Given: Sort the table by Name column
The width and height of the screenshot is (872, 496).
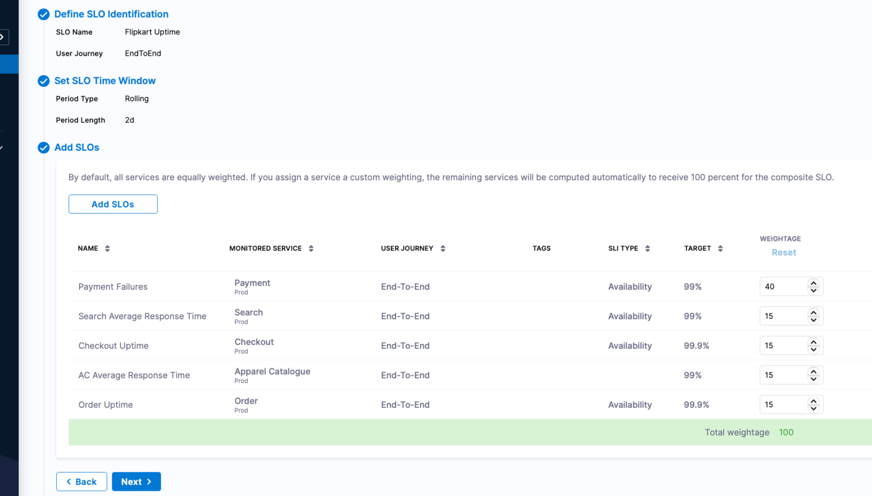Looking at the screenshot, I should tap(107, 248).
